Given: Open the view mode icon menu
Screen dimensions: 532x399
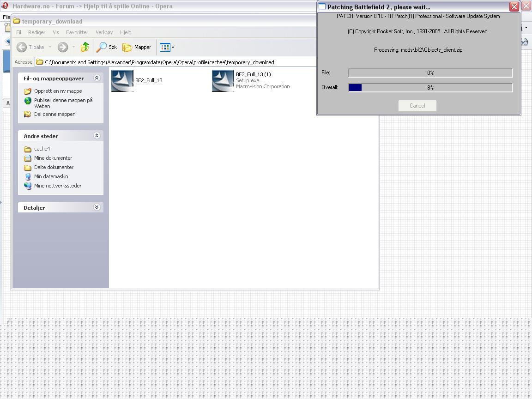Looking at the screenshot, I should coord(167,47).
